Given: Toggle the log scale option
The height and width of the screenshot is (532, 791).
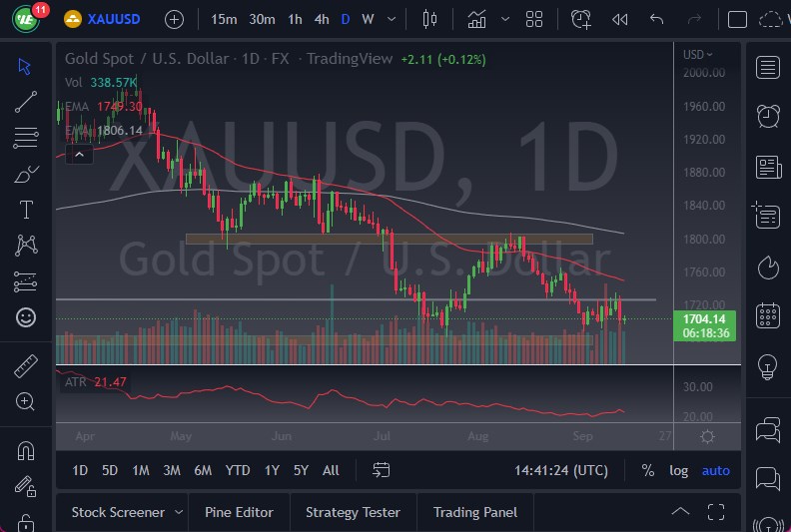Looking at the screenshot, I should point(678,470).
